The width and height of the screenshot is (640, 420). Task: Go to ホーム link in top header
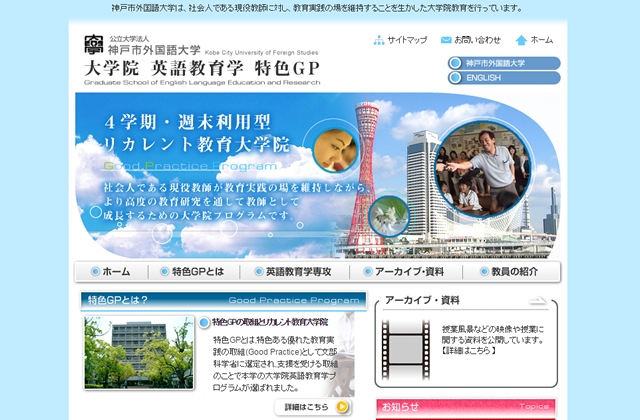(x=542, y=40)
